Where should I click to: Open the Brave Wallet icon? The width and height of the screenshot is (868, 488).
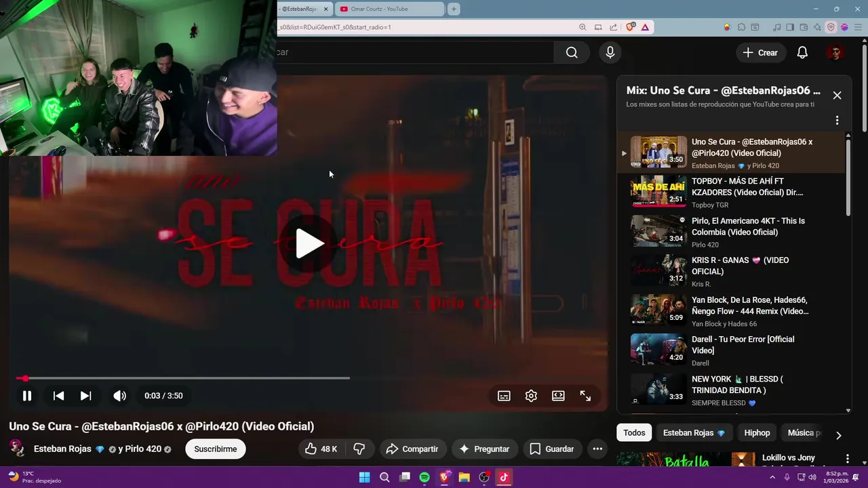[x=804, y=27]
